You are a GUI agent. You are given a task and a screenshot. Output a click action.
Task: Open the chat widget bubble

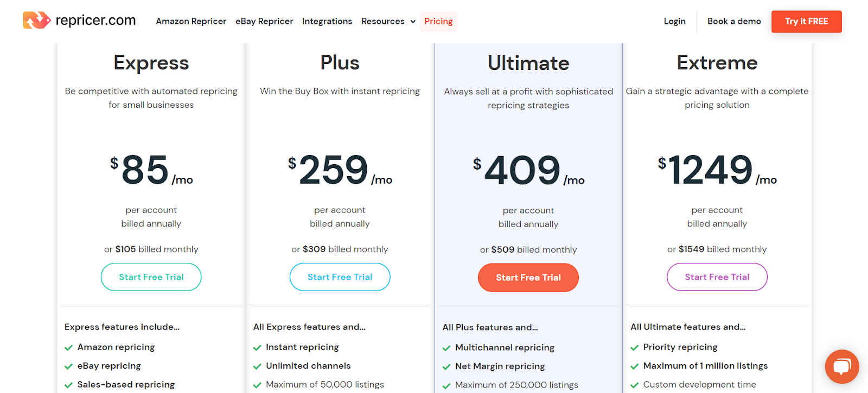point(841,366)
